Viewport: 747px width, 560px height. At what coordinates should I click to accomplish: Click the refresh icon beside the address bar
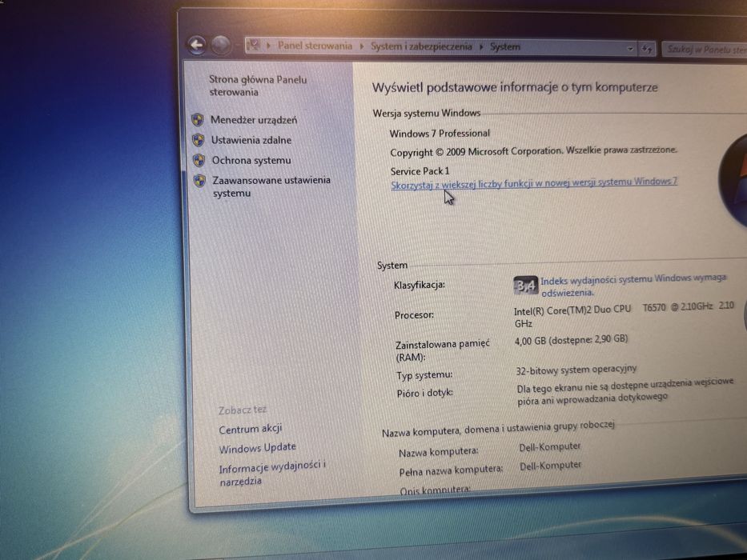coord(647,49)
